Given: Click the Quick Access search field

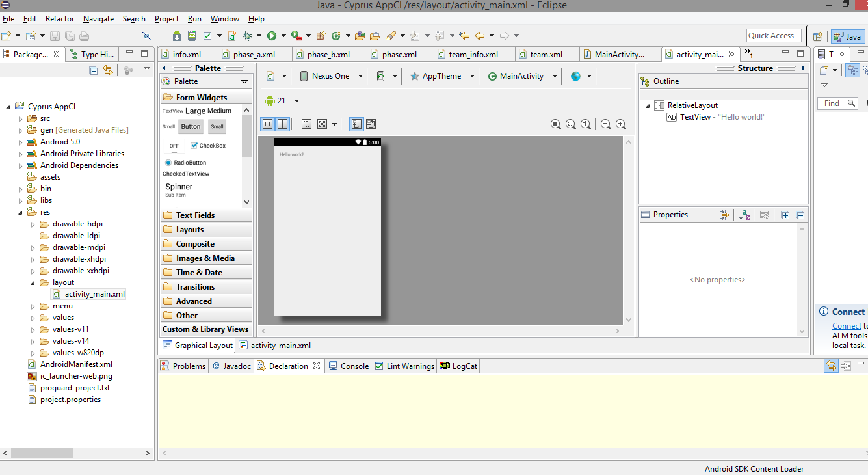Looking at the screenshot, I should (774, 36).
